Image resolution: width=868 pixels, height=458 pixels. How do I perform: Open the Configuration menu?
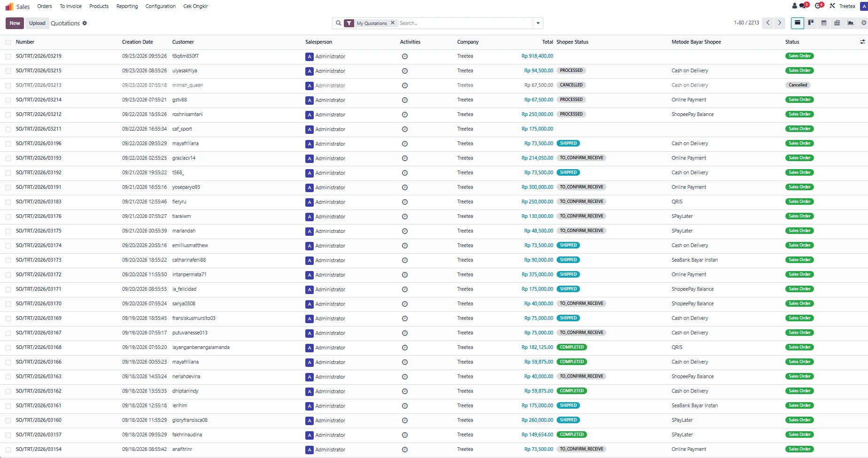coord(161,6)
